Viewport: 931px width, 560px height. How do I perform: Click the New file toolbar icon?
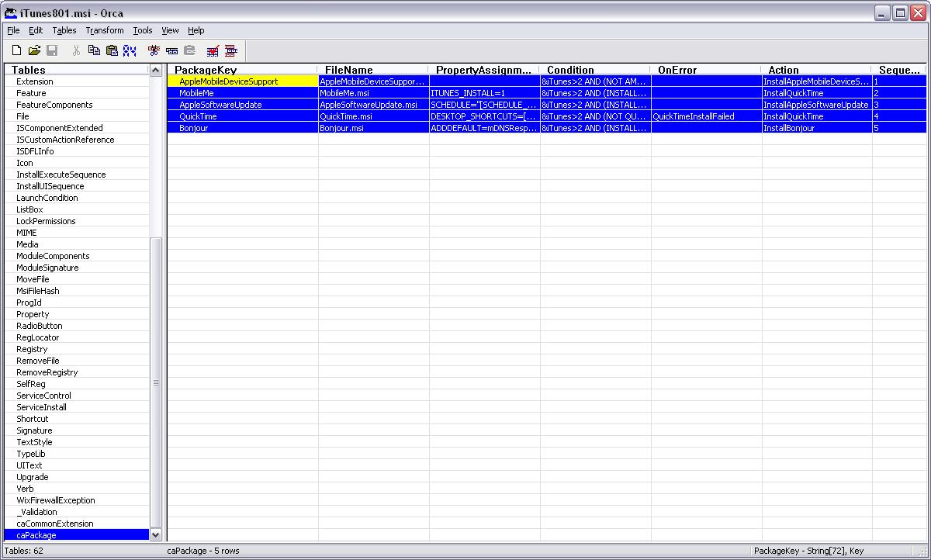tap(16, 50)
